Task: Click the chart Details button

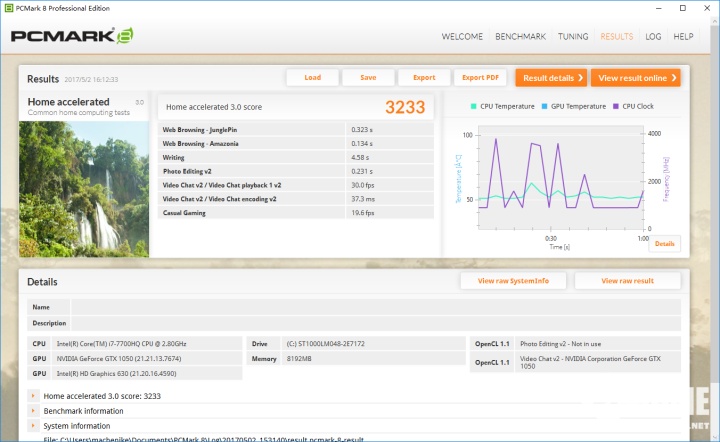Action: tap(664, 243)
